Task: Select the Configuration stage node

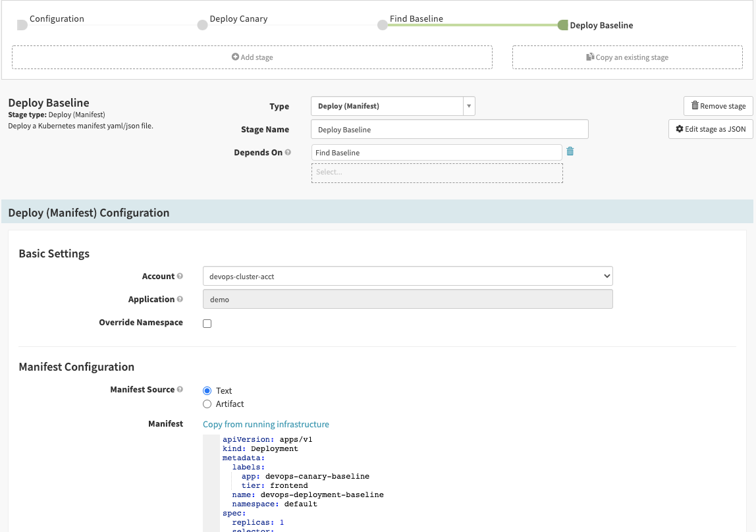Action: click(x=22, y=25)
